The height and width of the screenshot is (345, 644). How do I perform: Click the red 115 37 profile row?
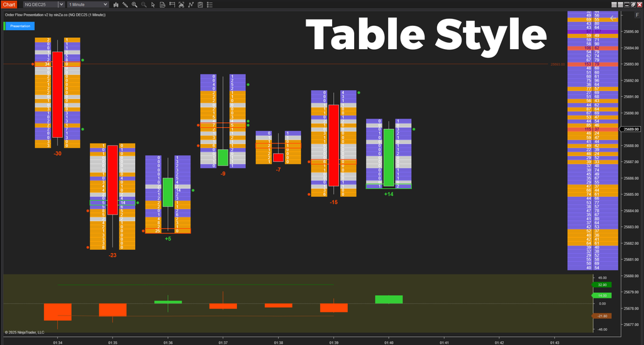pyautogui.click(x=592, y=129)
